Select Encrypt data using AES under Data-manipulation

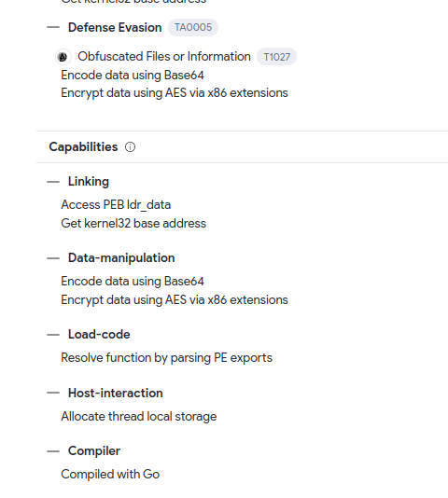coord(175,299)
